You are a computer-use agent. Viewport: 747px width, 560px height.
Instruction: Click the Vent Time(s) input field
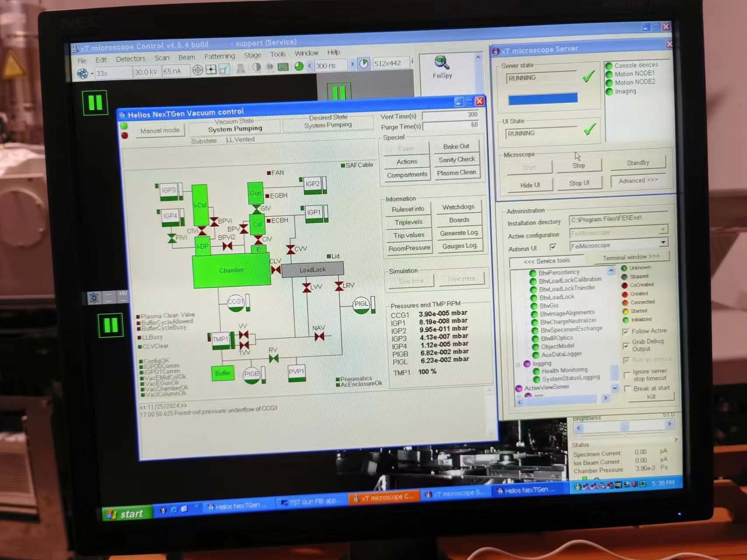[451, 115]
